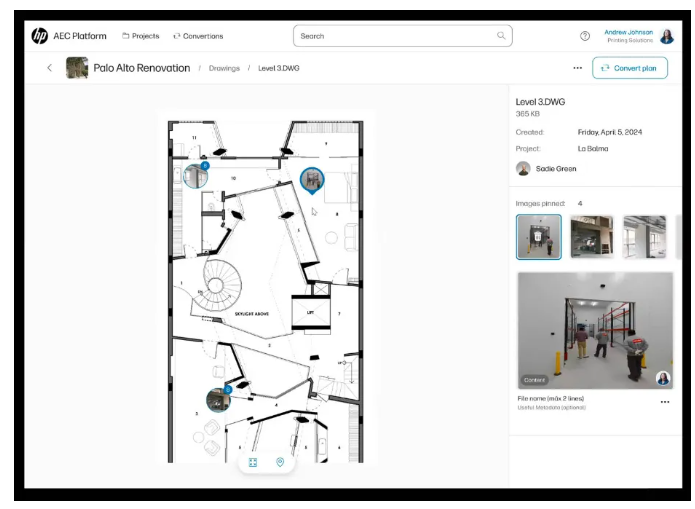The image size is (695, 509).
Task: Go back with the left arrow
Action: (49, 68)
